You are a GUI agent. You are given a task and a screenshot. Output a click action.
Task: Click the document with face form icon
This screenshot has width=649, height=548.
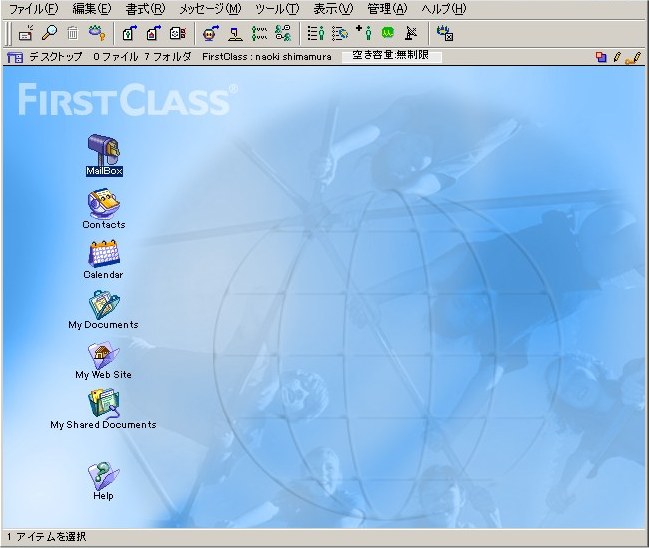[178, 33]
